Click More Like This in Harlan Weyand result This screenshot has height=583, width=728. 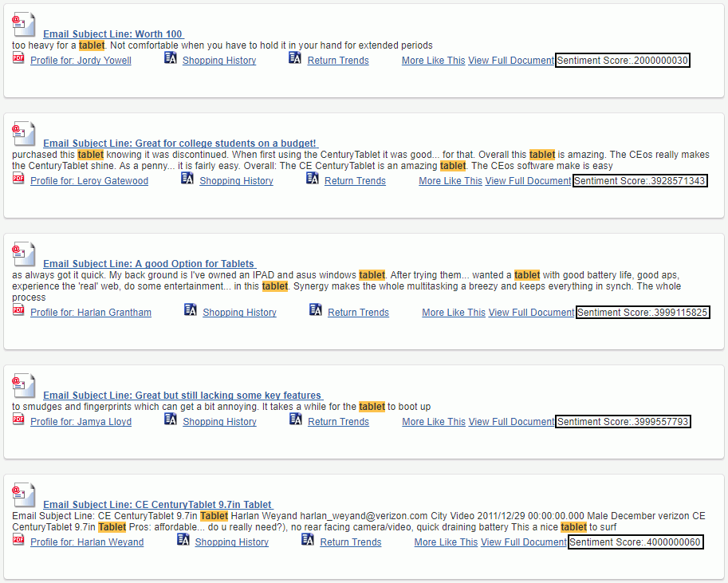[x=446, y=542]
